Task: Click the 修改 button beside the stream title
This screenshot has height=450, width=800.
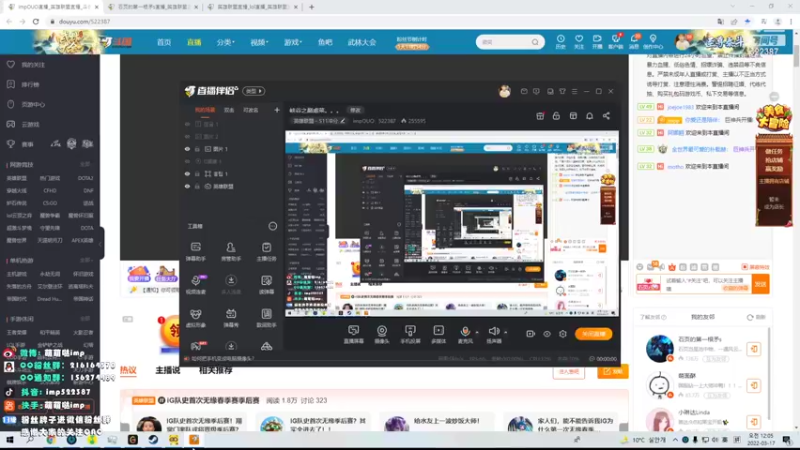Action: [355, 110]
